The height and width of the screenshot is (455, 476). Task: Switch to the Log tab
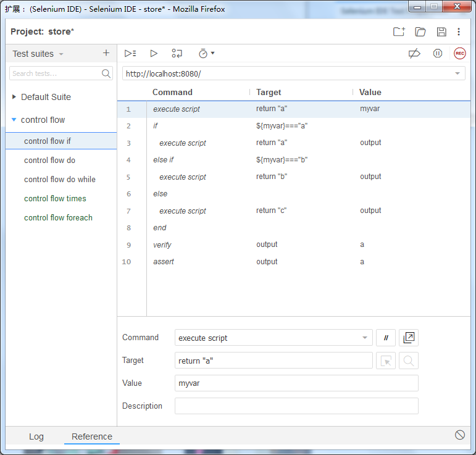(x=36, y=436)
